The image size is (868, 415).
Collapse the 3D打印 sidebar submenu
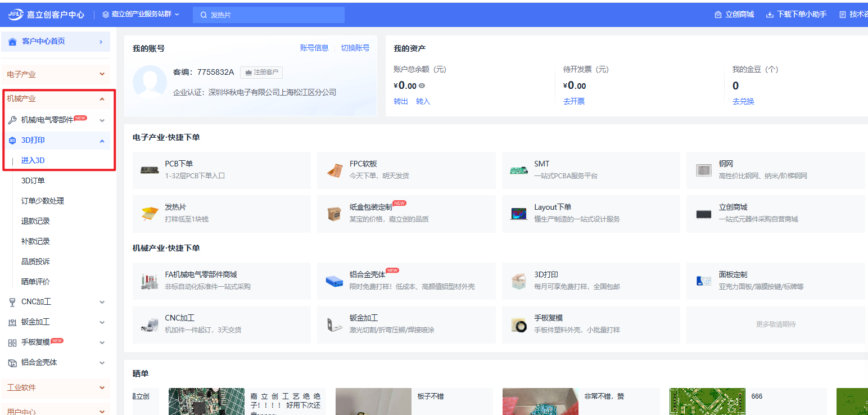(102, 141)
